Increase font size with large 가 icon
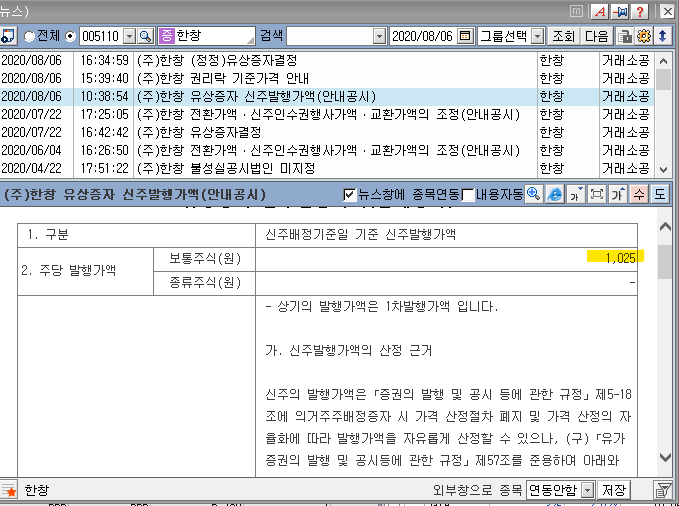The image size is (679, 506). point(618,194)
